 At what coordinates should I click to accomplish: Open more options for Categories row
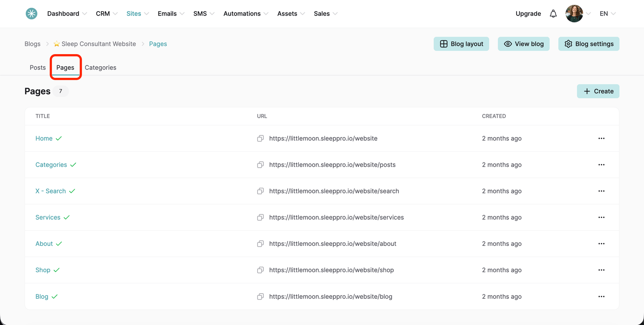[601, 165]
